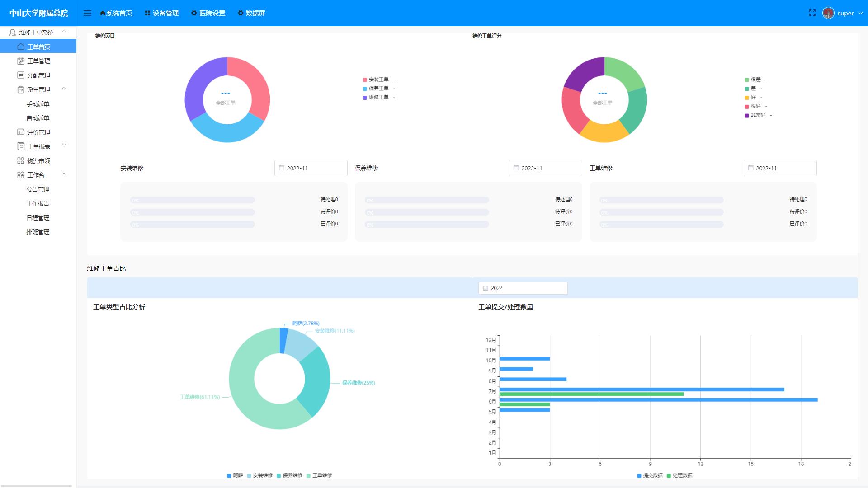
Task: Open 系统首页 top menu
Action: (x=116, y=13)
